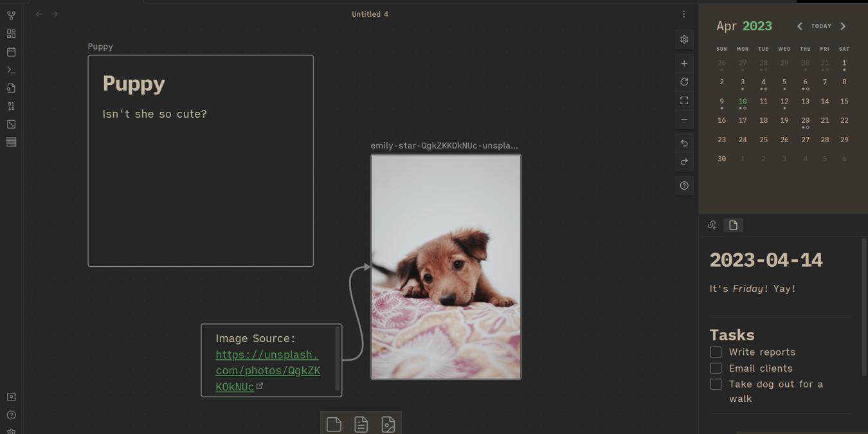Open the canvas settings gear
This screenshot has width=868, height=434.
coord(683,39)
